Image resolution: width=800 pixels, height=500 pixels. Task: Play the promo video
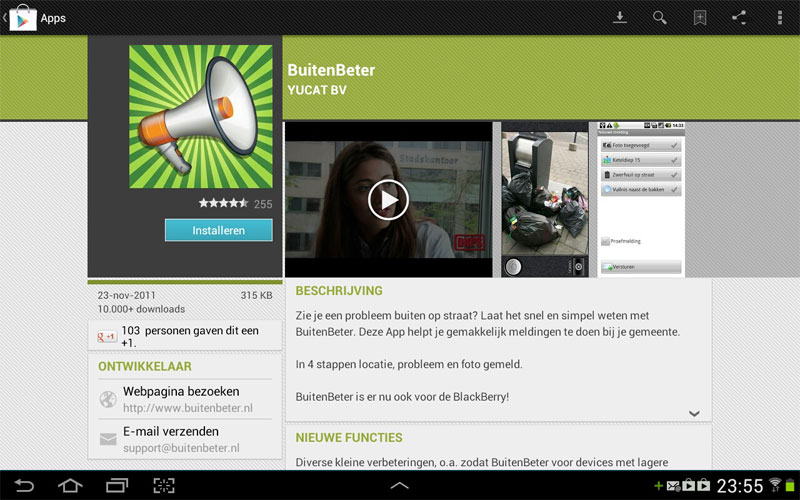coord(388,200)
